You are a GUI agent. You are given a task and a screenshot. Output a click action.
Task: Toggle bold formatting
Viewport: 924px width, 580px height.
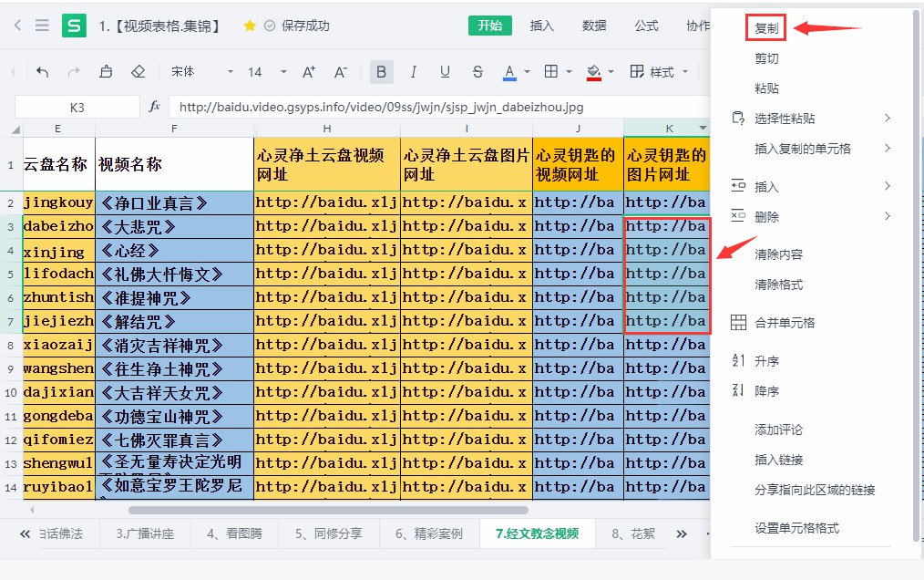point(381,72)
